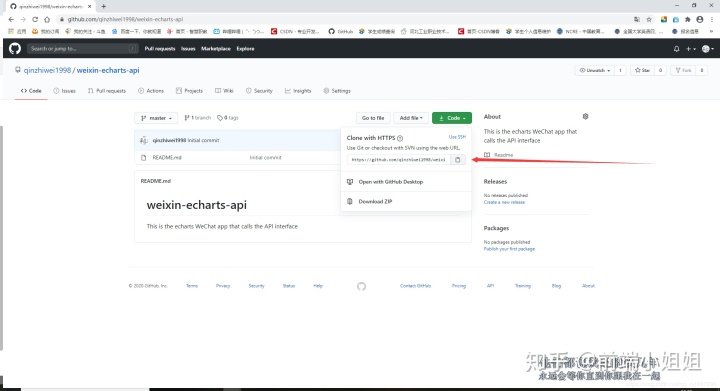Image resolution: width=720 pixels, height=391 pixels.
Task: Click the Go to file button
Action: click(373, 118)
